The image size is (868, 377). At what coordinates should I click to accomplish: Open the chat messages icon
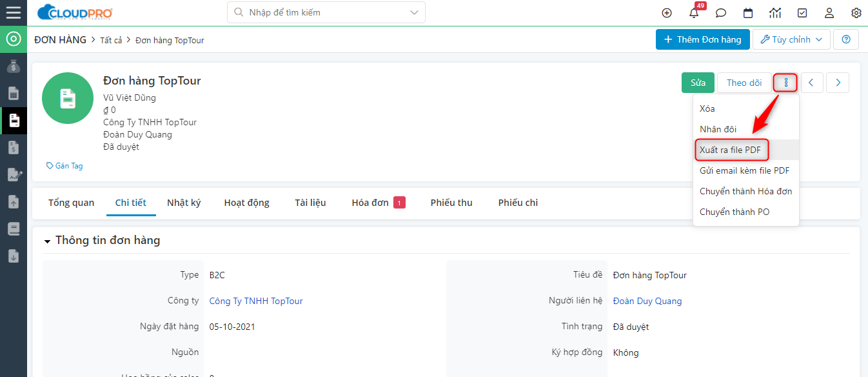coord(721,13)
